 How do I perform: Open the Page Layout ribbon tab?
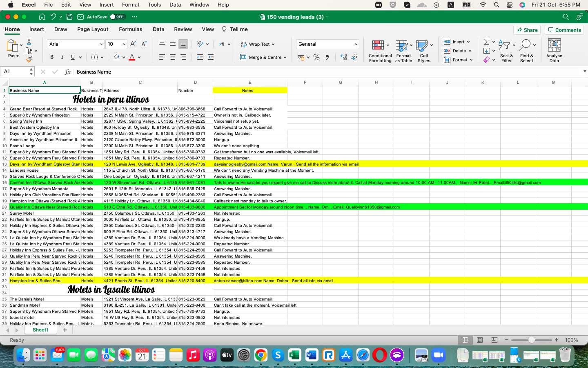point(93,29)
